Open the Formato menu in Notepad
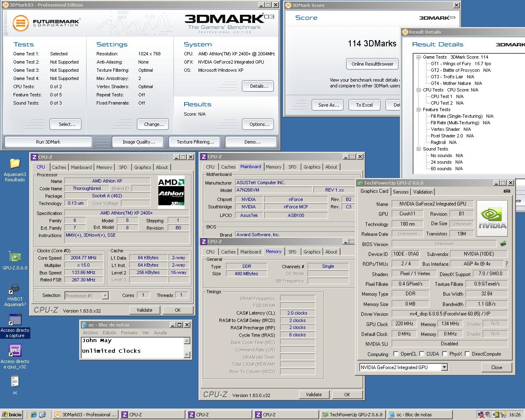This screenshot has height=420, width=525. click(x=129, y=333)
